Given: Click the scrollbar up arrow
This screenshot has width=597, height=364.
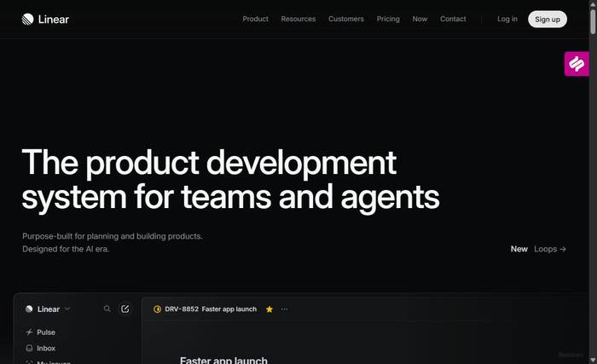Looking at the screenshot, I should (593, 3).
